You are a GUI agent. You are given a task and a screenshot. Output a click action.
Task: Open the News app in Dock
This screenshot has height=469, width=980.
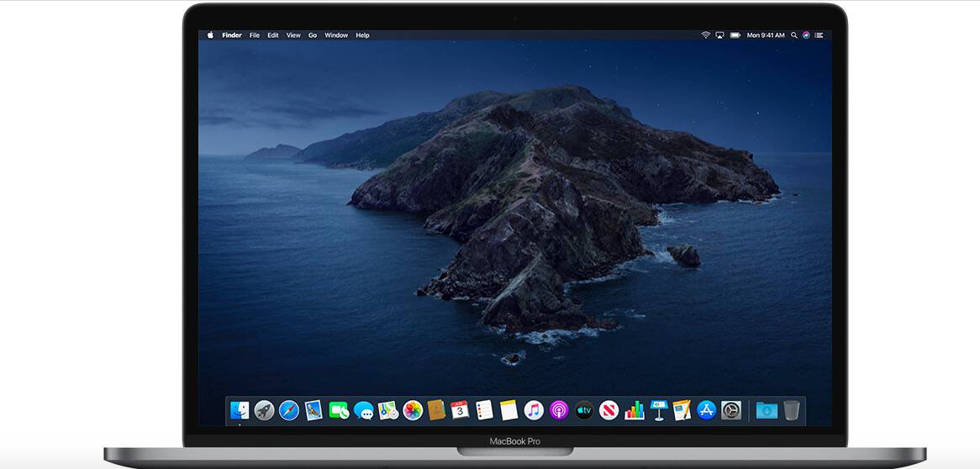[x=609, y=410]
